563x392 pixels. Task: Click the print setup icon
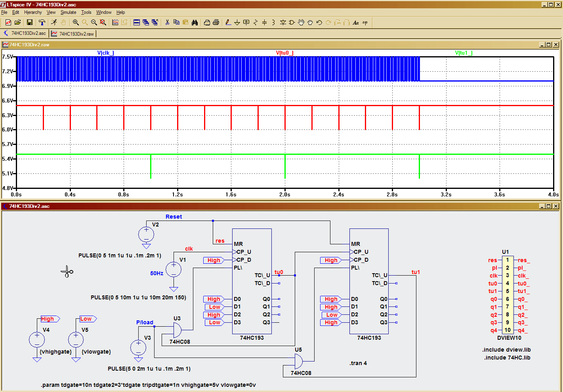point(207,23)
